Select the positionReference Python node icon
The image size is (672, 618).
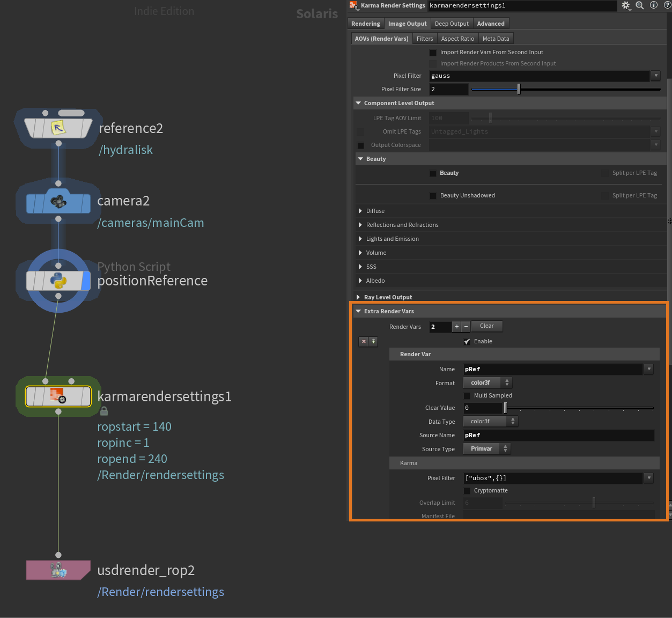[x=57, y=281]
